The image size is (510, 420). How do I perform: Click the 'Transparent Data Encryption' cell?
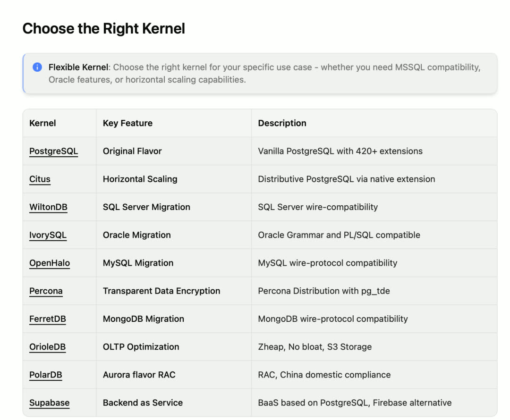click(161, 291)
